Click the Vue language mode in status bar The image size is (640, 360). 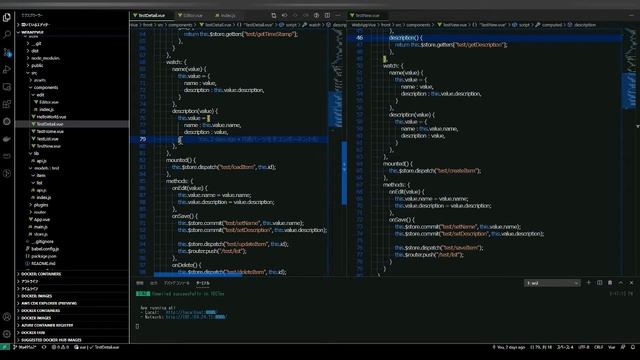[611, 347]
